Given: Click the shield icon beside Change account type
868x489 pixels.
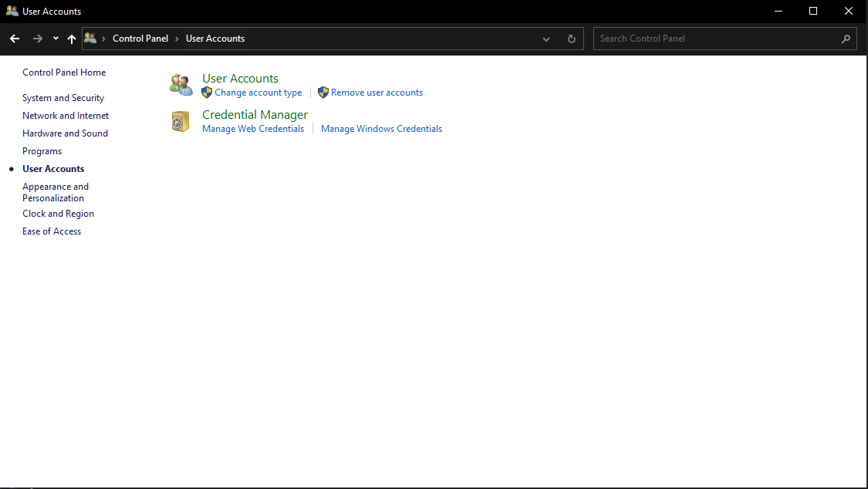Looking at the screenshot, I should (207, 93).
